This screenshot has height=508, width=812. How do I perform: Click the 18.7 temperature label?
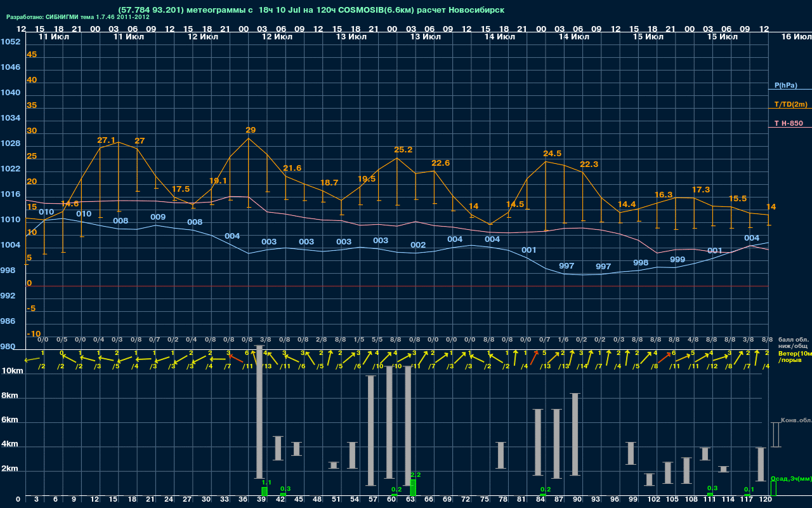click(x=329, y=183)
